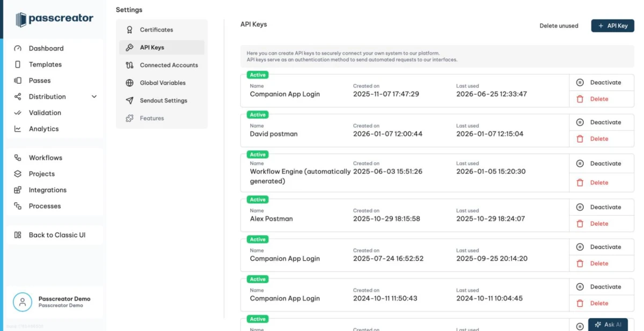This screenshot has height=331, width=644.
Task: Open the Ask AI assistant button
Action: point(608,325)
